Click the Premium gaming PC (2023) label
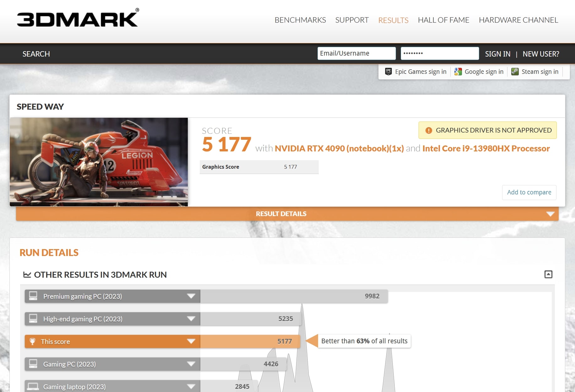The image size is (575, 392). pos(83,296)
